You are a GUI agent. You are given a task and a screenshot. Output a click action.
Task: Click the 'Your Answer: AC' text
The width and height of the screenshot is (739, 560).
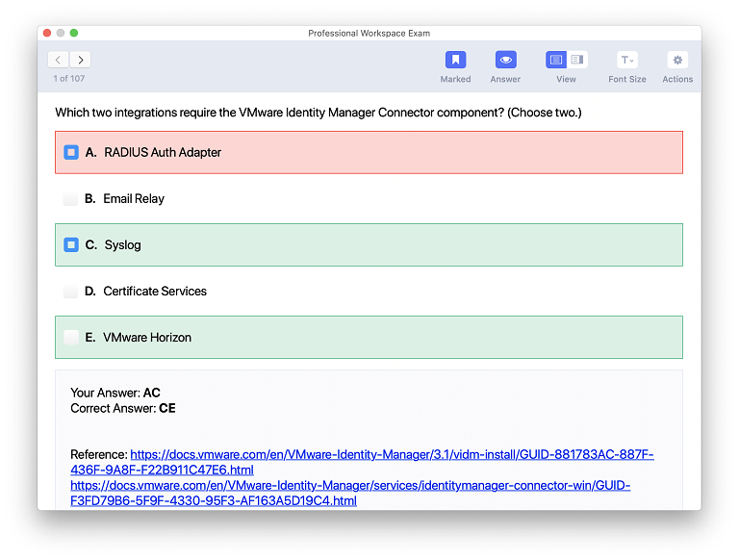(x=115, y=393)
